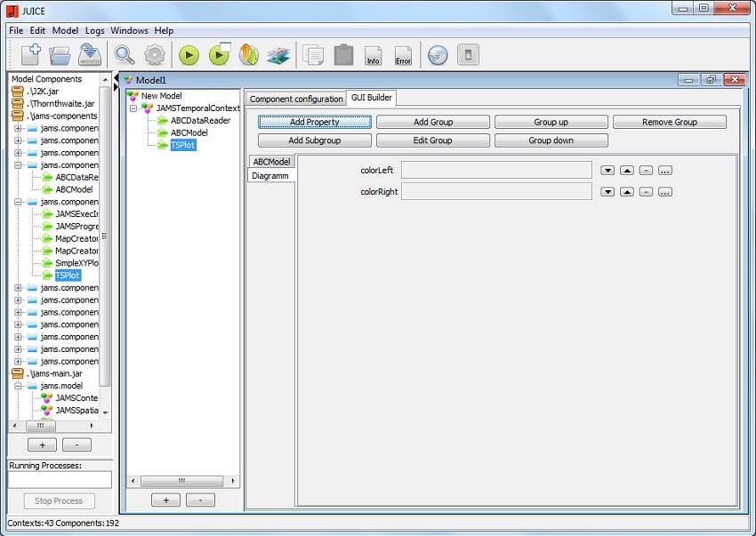Show the Error log

(403, 56)
